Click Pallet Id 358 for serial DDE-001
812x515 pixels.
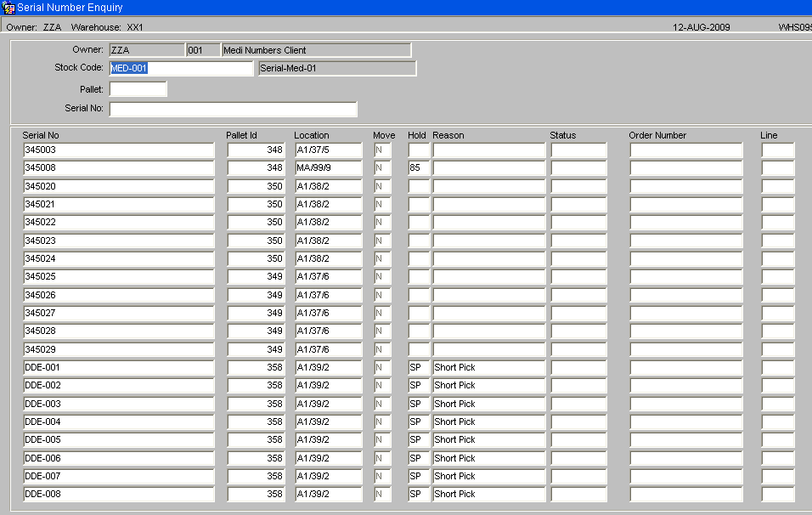[256, 368]
